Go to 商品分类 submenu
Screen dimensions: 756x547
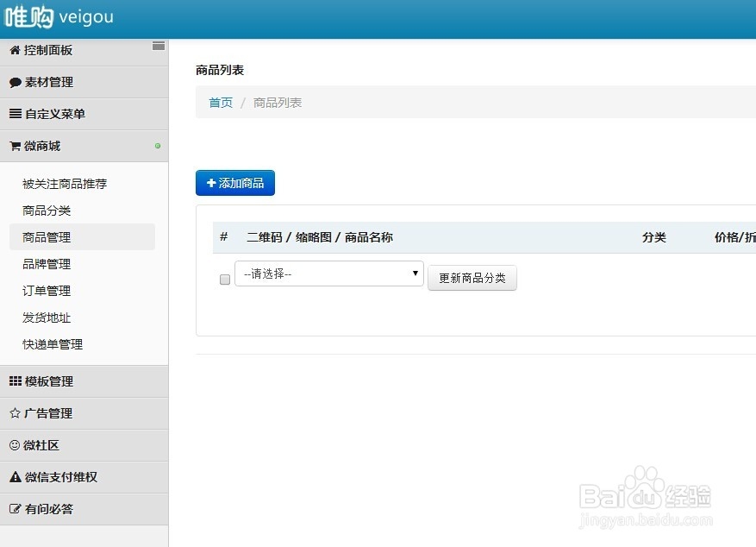click(47, 211)
